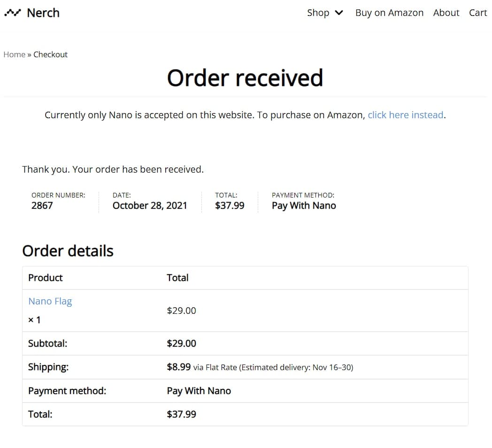The image size is (492, 448).
Task: Go to the Nerch brand name homepage link
Action: 43,13
